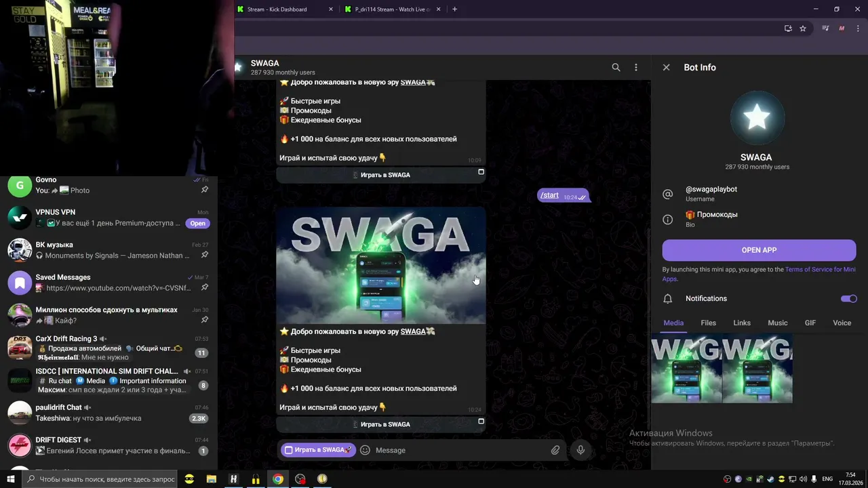868x488 pixels.
Task: Click the install app icon in address bar
Action: pyautogui.click(x=788, y=28)
